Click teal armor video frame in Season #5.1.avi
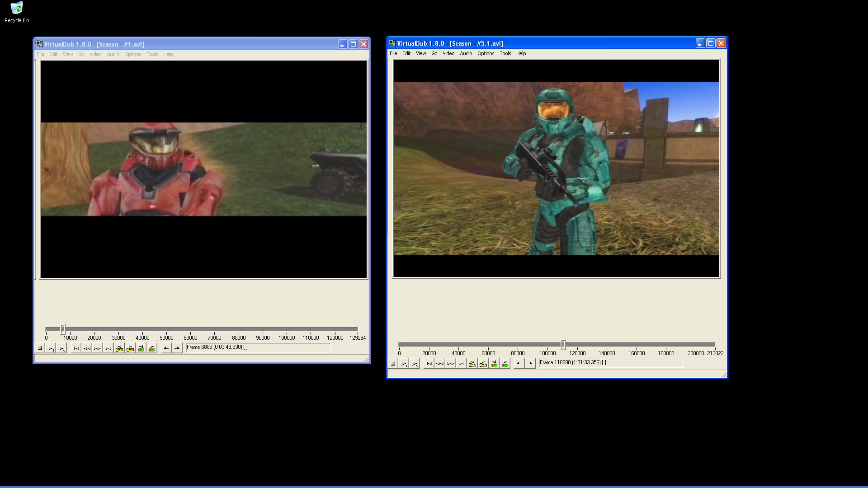868x488 pixels. pyautogui.click(x=557, y=169)
